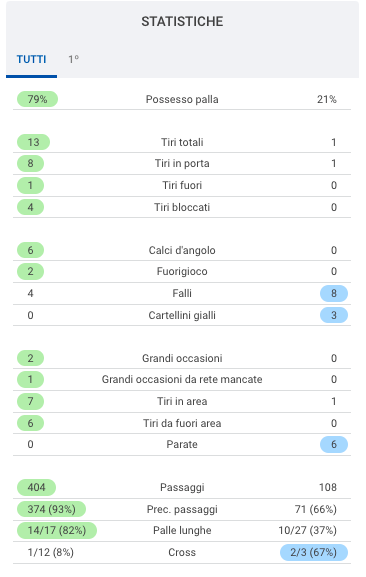Select the blue 8 Falli badge

[334, 293]
